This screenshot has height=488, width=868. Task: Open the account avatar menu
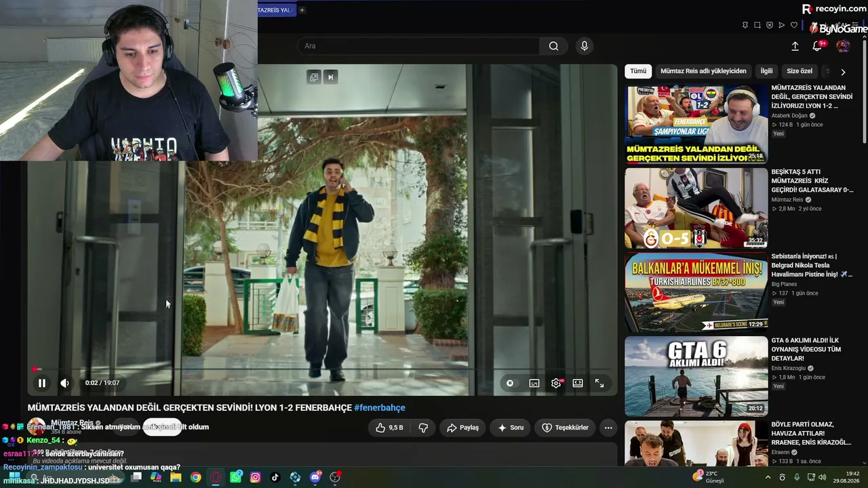843,46
